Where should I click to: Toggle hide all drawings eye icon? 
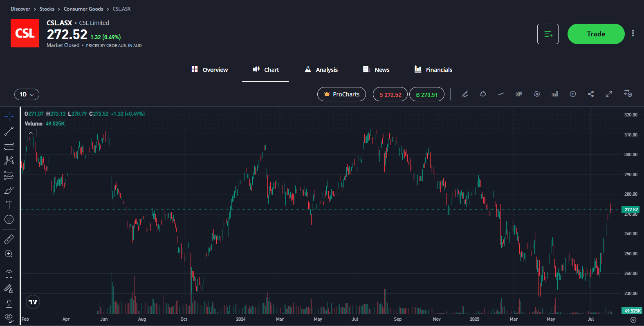click(x=9, y=317)
